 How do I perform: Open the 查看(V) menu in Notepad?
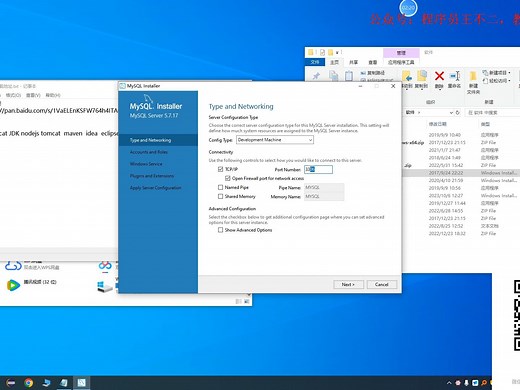33,95
